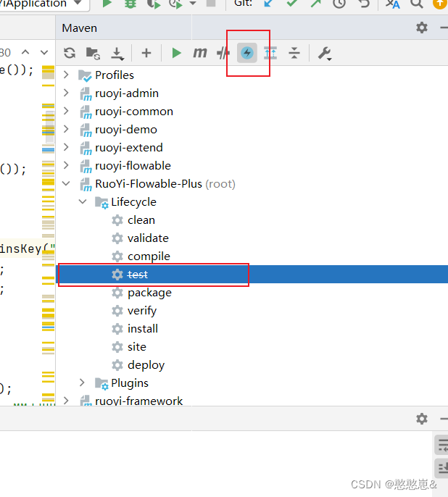The width and height of the screenshot is (448, 497).
Task: Expand the ruoyi-admin module
Action: click(x=66, y=93)
